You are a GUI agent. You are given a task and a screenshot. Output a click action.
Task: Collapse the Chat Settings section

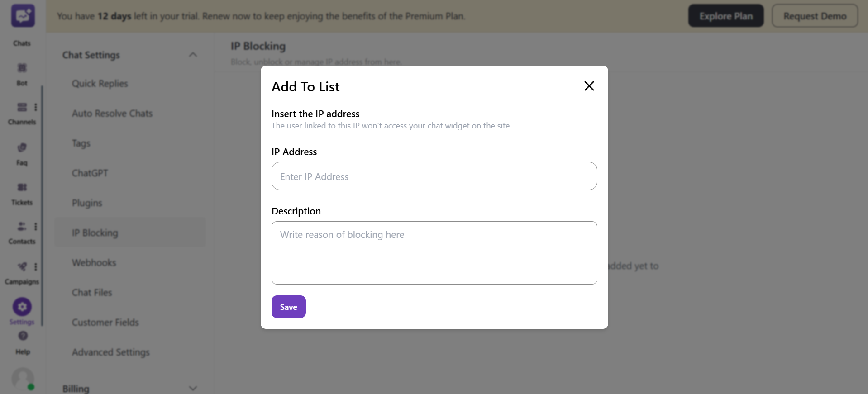(x=193, y=54)
